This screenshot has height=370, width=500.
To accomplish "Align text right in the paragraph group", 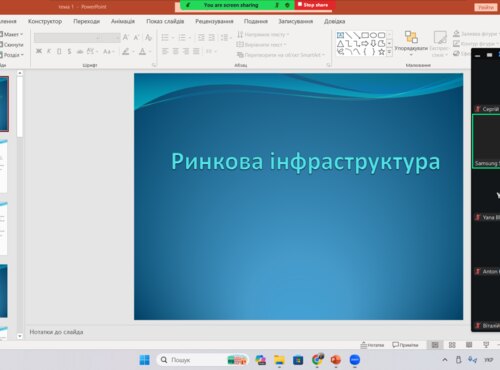I will (x=186, y=51).
